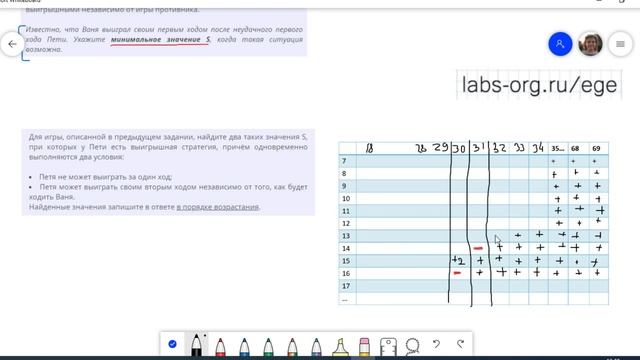Select the yellow highlighter tool
Image resolution: width=640 pixels, height=360 pixels.
pyautogui.click(x=340, y=347)
